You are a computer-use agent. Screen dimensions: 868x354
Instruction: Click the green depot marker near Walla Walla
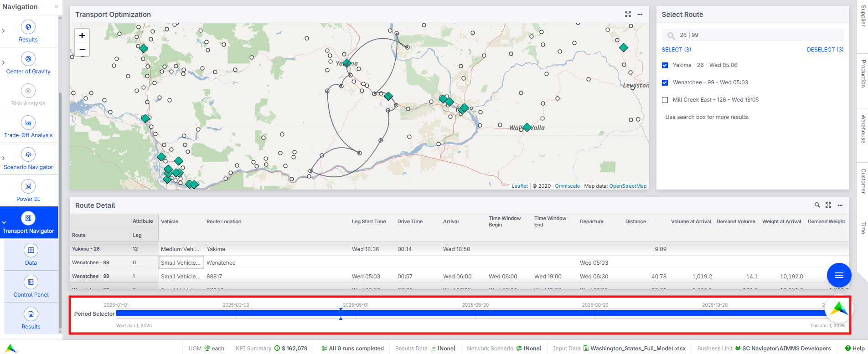(x=527, y=127)
